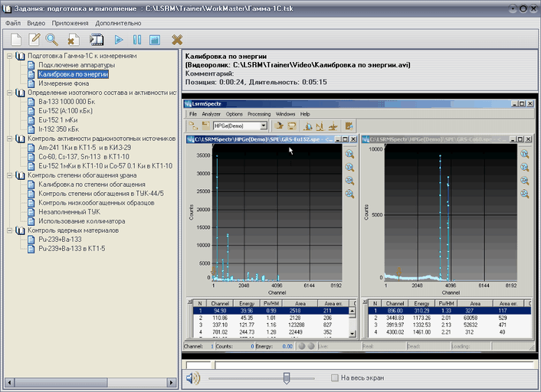Collapse the 'Подготовка Гамма-1С к измерениям' group

[x=9, y=56]
